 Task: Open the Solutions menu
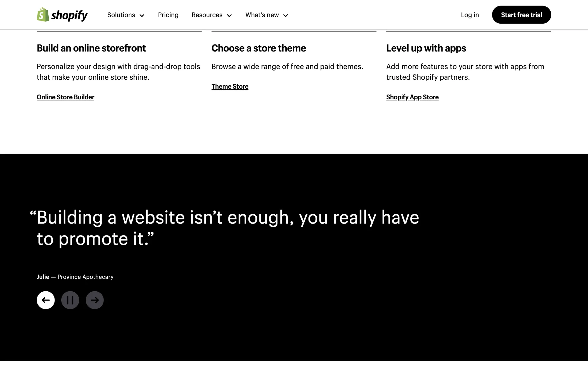pyautogui.click(x=121, y=15)
